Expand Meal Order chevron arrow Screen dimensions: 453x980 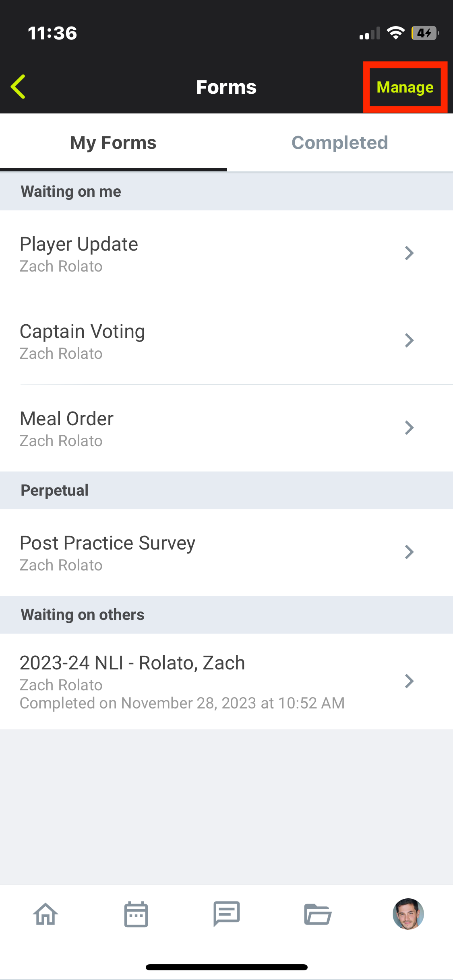tap(410, 428)
